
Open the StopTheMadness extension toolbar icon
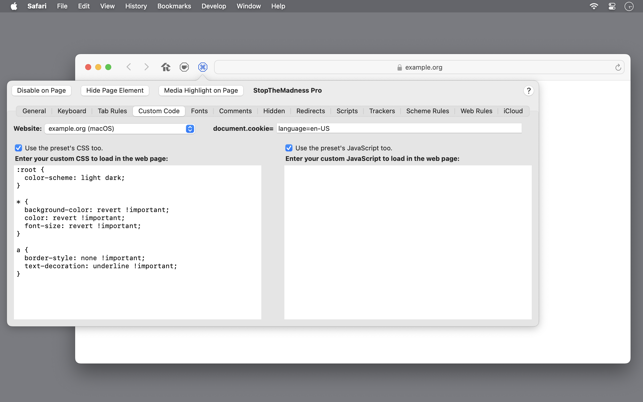[203, 67]
